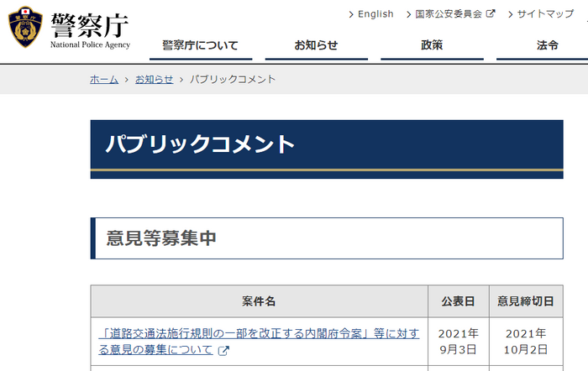The width and height of the screenshot is (588, 371).
Task: Go to ホーム via breadcrumb
Action: (103, 79)
